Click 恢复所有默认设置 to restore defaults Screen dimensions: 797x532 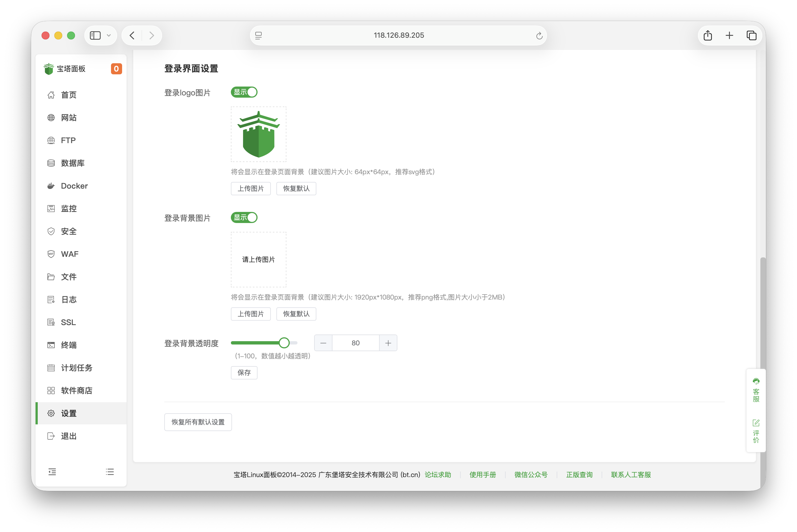[198, 422]
